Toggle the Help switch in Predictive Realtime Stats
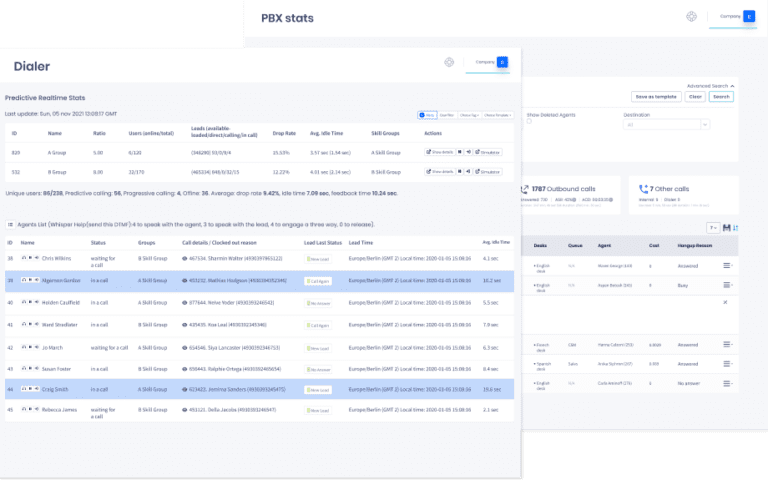The width and height of the screenshot is (768, 480). tap(428, 115)
